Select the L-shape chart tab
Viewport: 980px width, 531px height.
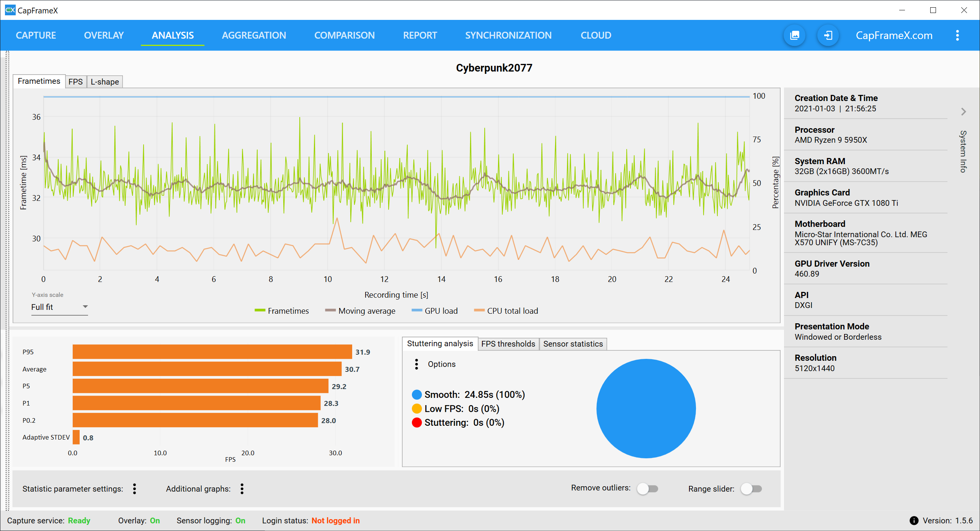(105, 81)
